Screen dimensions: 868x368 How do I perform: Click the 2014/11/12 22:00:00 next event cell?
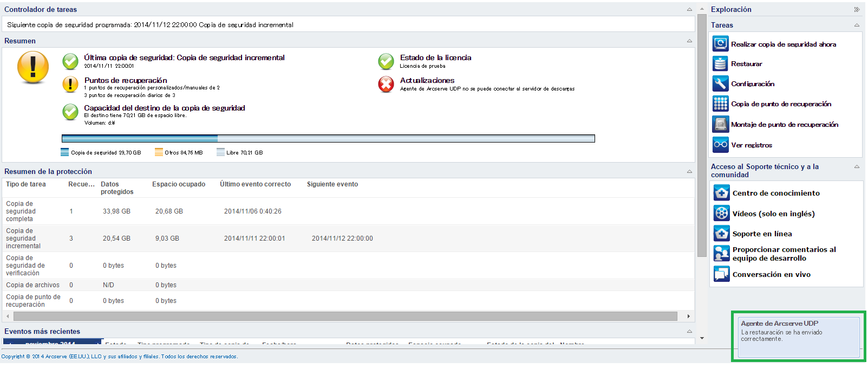(x=342, y=238)
